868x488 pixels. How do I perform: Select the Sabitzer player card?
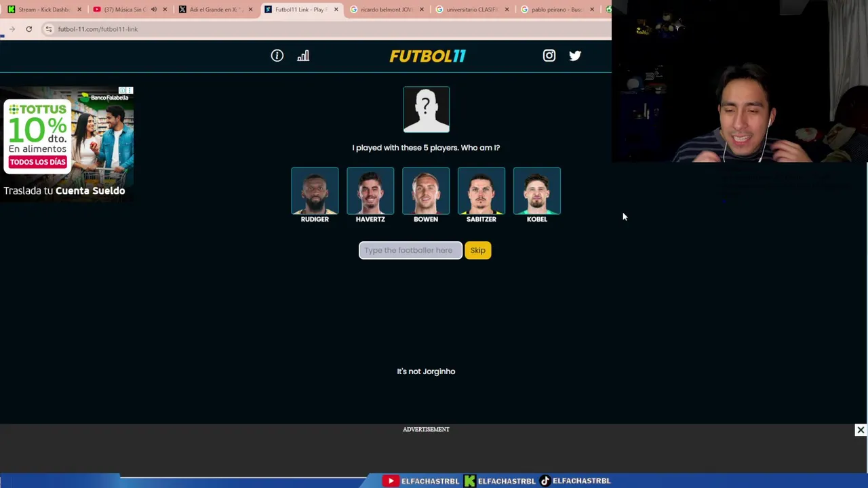[481, 195]
